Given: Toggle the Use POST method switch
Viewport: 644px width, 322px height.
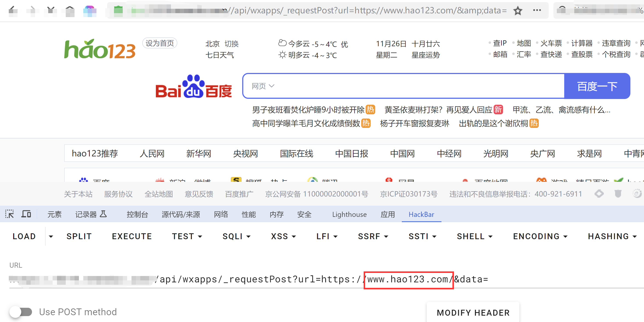Looking at the screenshot, I should (x=21, y=312).
